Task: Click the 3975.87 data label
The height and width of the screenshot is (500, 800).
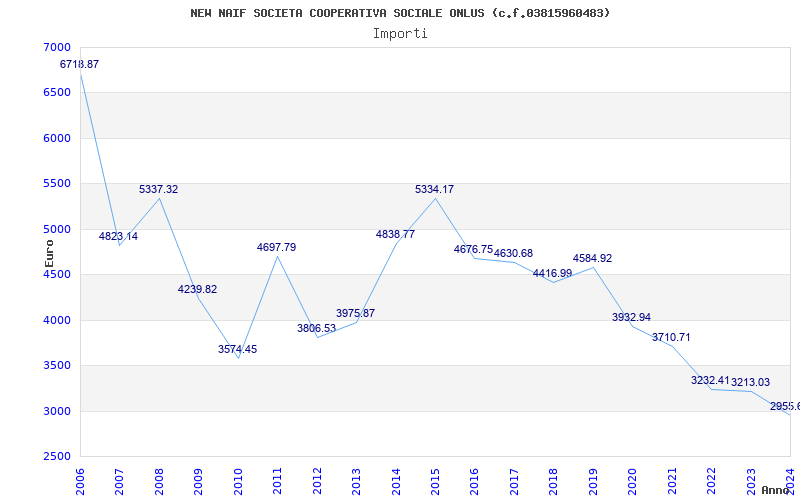Action: 356,313
